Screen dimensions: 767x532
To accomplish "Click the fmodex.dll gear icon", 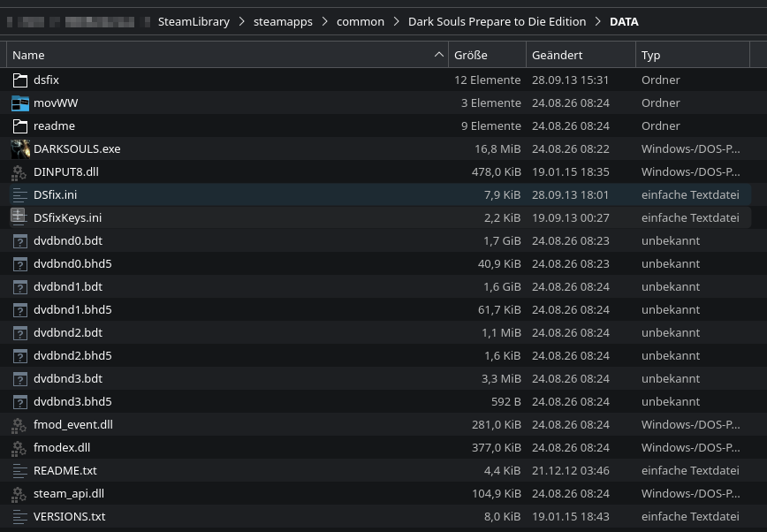I will pos(19,448).
